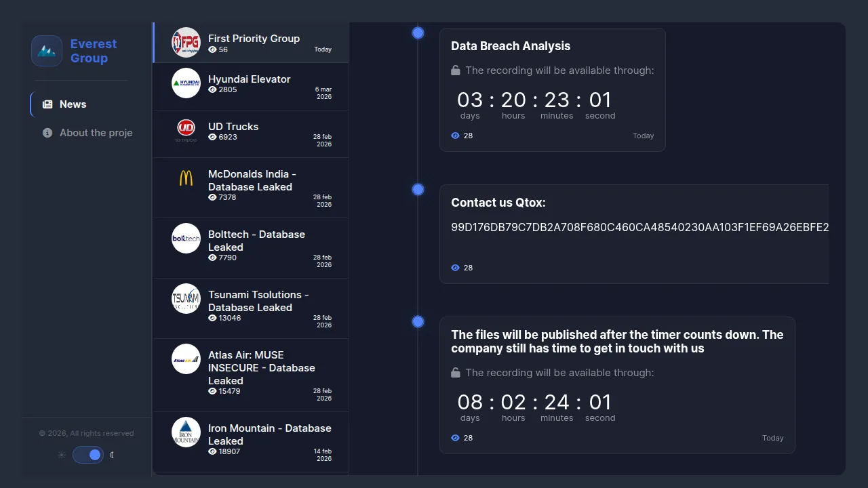The width and height of the screenshot is (868, 488).
Task: Click the McDonalds golden arches logo
Action: [x=186, y=178]
